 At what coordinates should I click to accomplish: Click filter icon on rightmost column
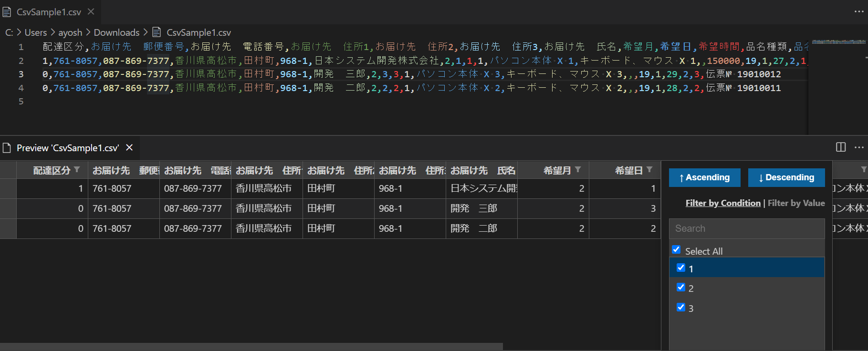pos(864,170)
